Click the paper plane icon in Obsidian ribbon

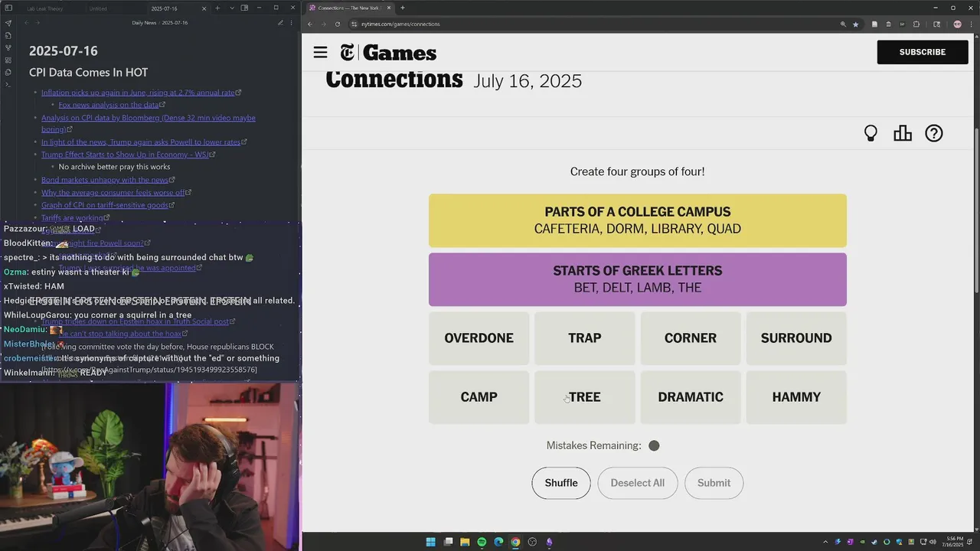[x=8, y=23]
